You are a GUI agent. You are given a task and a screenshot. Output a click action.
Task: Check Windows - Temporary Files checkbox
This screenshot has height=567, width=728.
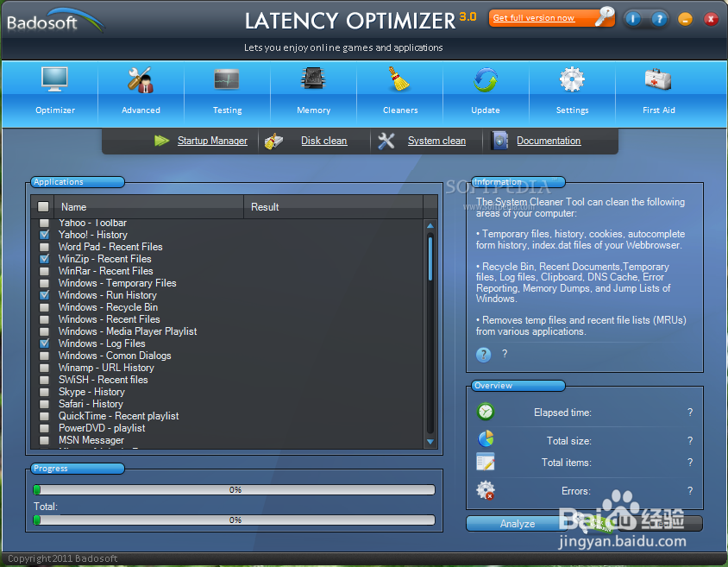[45, 283]
